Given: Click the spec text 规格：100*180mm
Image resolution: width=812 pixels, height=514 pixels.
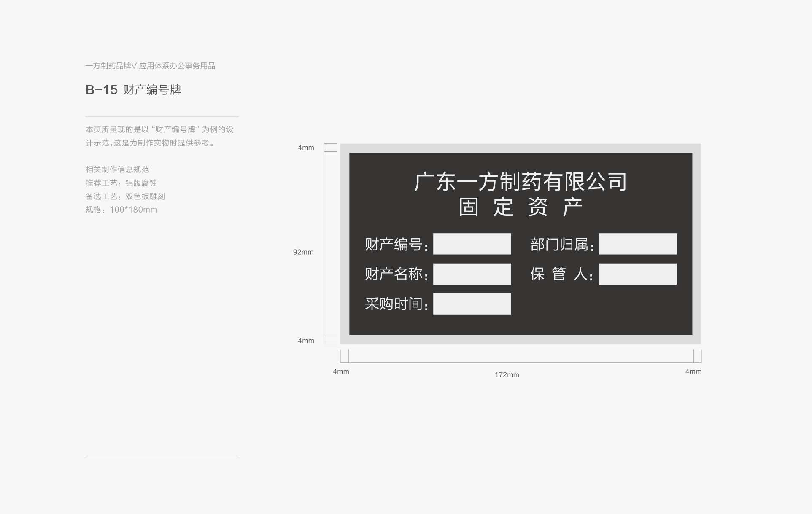Looking at the screenshot, I should tap(121, 210).
